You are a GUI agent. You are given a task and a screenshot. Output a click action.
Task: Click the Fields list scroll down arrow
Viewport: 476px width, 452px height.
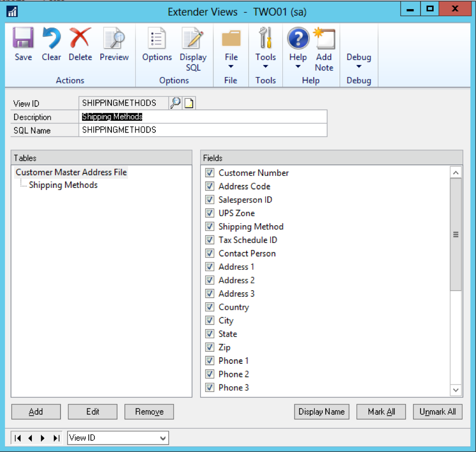pyautogui.click(x=456, y=390)
